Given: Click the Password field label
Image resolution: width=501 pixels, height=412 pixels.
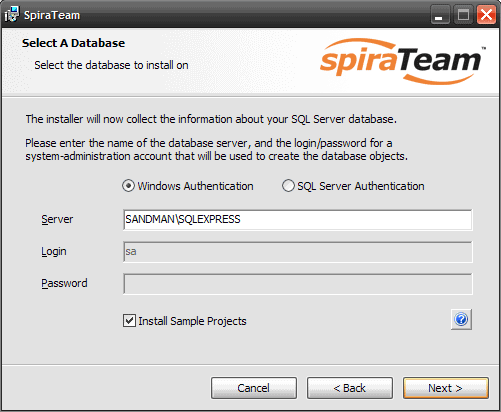Looking at the screenshot, I should tap(64, 283).
